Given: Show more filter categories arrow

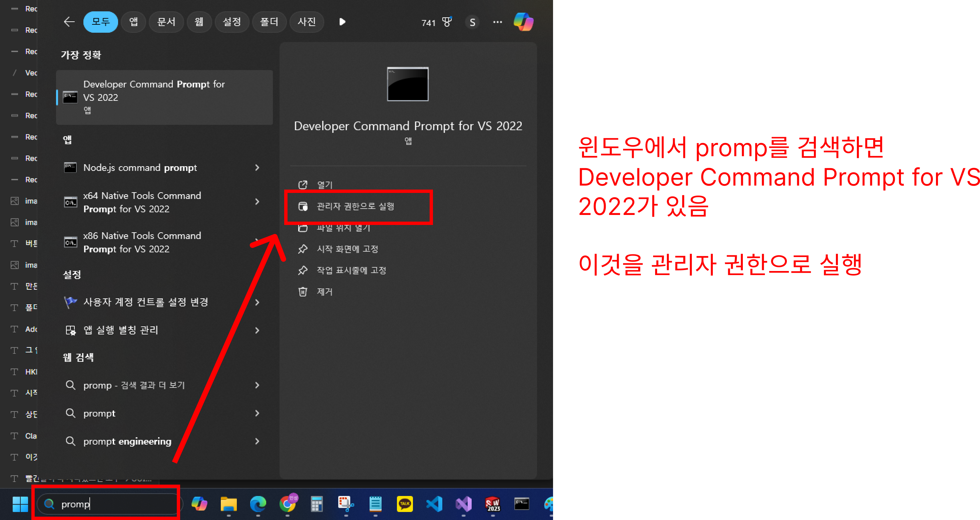Looking at the screenshot, I should (342, 22).
